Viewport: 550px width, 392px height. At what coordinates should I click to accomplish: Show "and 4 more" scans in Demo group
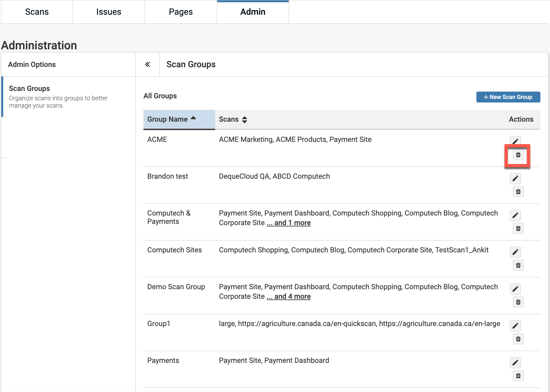coord(288,297)
